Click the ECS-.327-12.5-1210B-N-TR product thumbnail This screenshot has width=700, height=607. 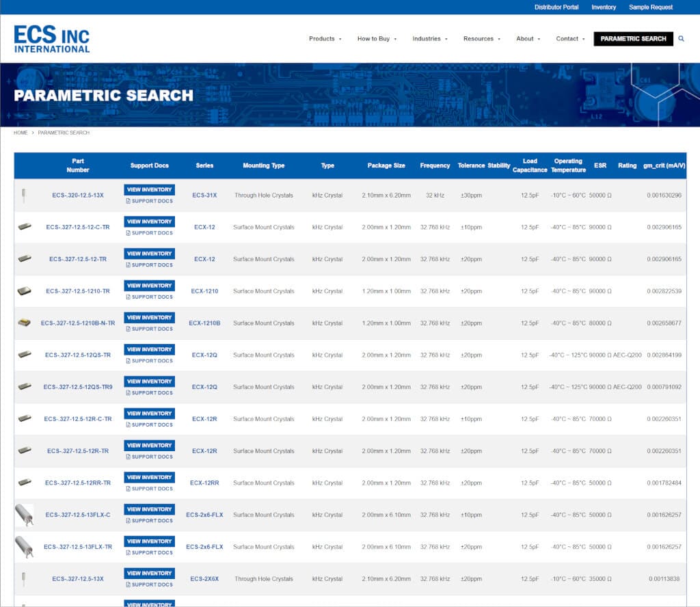click(25, 323)
